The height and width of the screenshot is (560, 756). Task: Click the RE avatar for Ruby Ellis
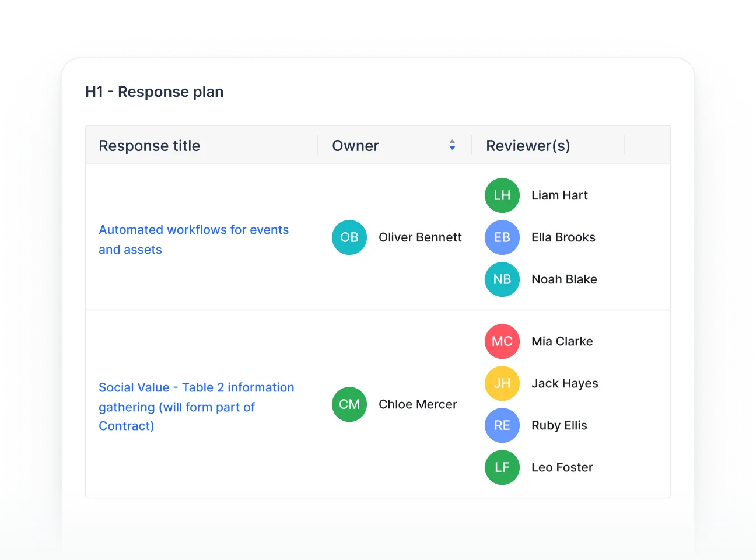pos(502,425)
